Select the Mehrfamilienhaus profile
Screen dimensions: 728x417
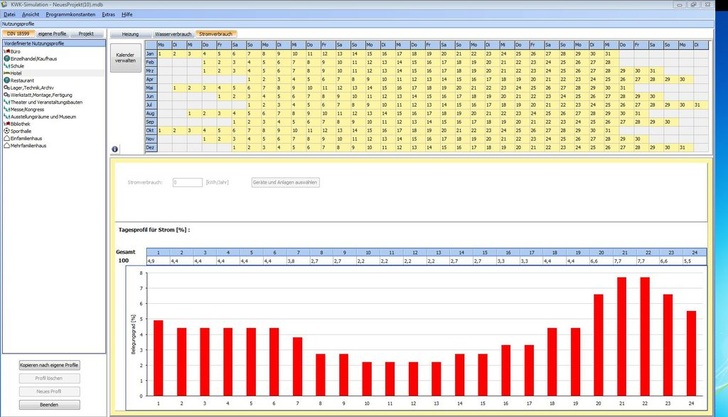pyautogui.click(x=30, y=143)
